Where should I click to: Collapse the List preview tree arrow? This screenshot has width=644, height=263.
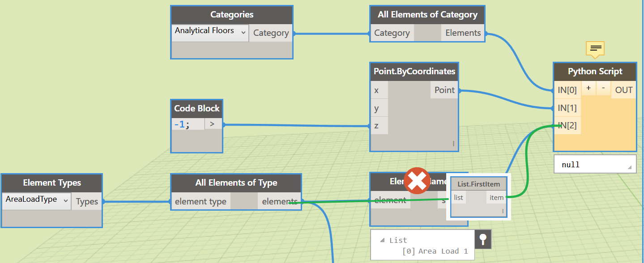point(382,240)
